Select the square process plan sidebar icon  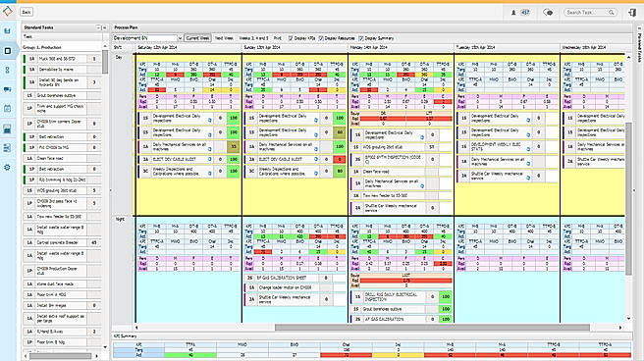(8, 51)
